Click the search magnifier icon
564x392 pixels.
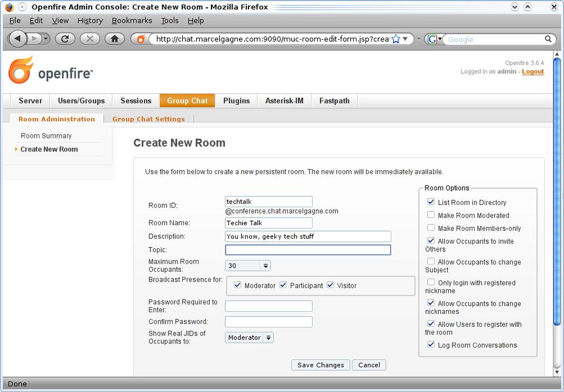(548, 39)
